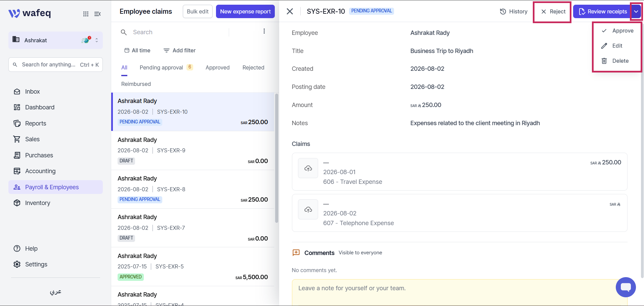Open the Add filter menu
This screenshot has width=644, height=306.
pos(179,50)
